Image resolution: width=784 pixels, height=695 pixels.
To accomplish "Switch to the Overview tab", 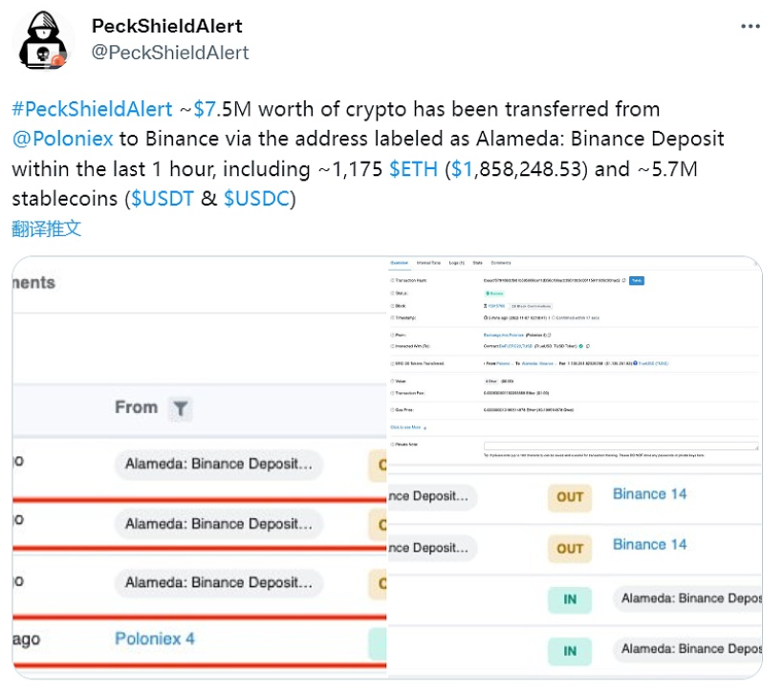I will 400,262.
